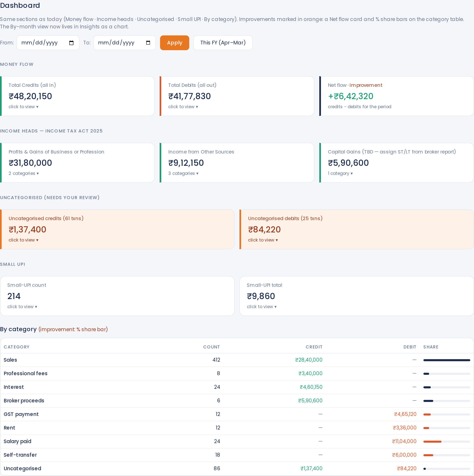
Task: Expand 1 category under Capital Gains
Action: (x=340, y=173)
